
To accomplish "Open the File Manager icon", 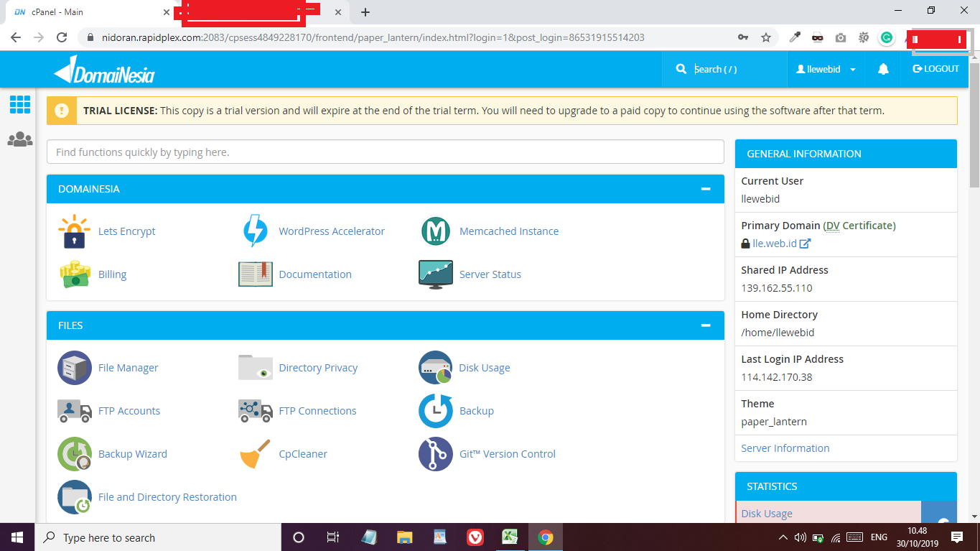I will [75, 368].
